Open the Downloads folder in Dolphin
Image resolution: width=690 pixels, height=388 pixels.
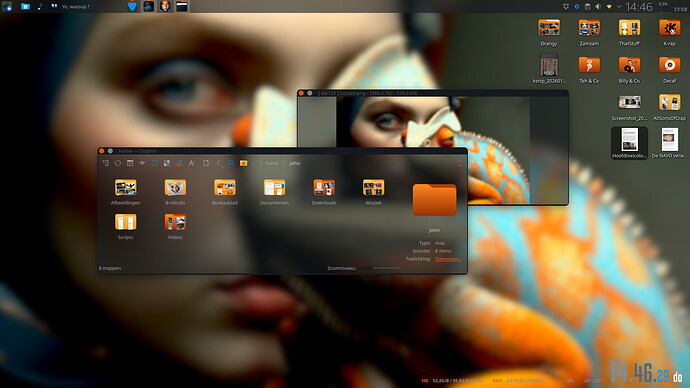324,192
